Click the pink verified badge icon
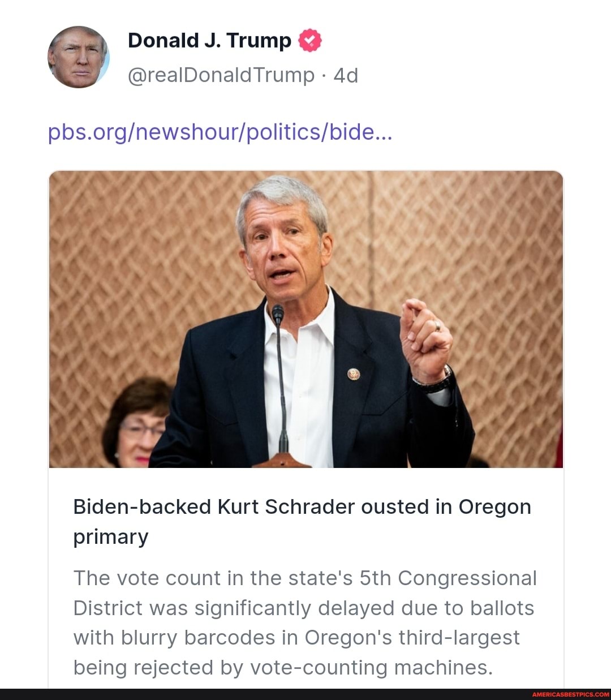The image size is (611, 700). [309, 41]
